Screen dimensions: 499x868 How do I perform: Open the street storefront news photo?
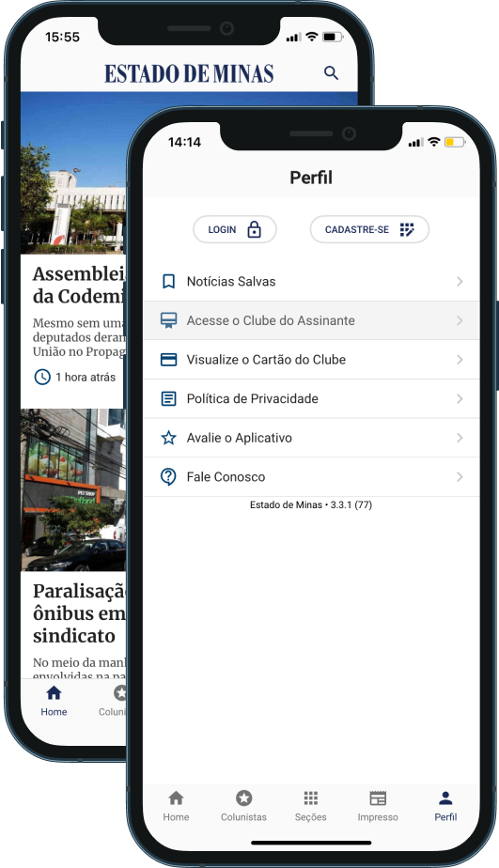pos(73,490)
